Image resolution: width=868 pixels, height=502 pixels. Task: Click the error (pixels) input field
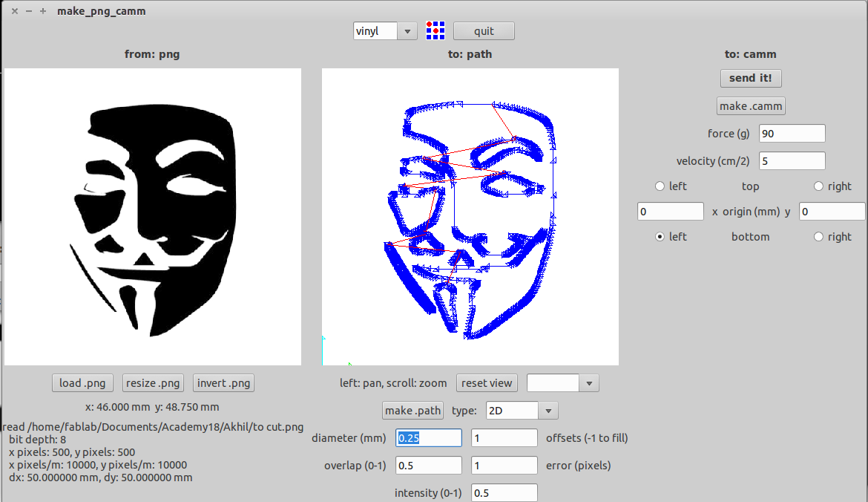[x=504, y=466]
